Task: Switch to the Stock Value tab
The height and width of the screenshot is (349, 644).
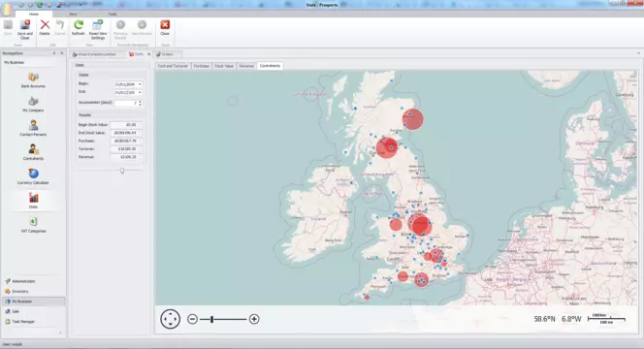Action: pos(224,66)
